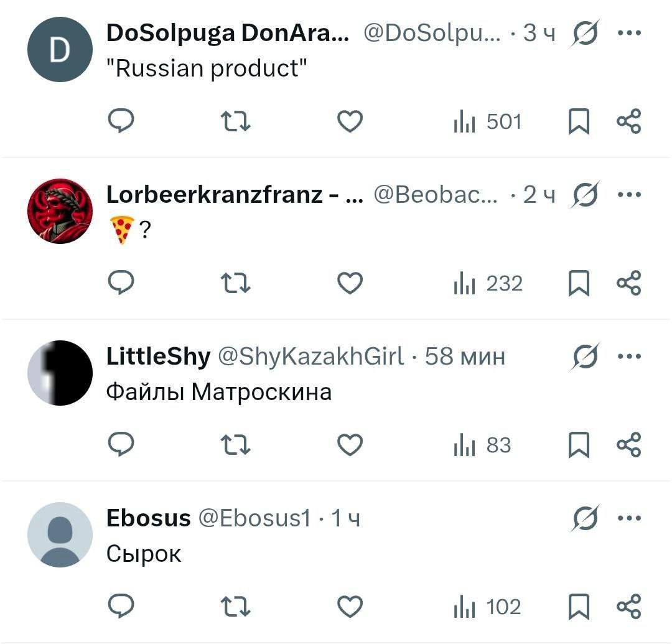Viewport: 672px width, 644px height.
Task: Like the "Сырок" tweet by Ebosus
Action: pos(350,606)
